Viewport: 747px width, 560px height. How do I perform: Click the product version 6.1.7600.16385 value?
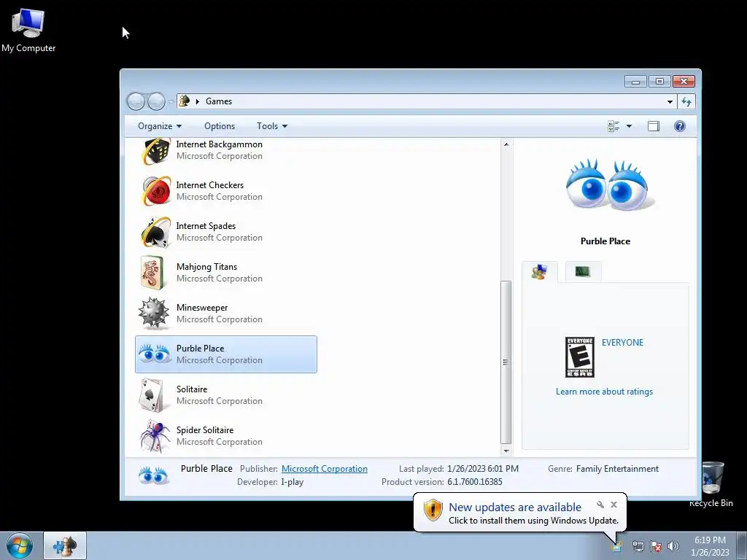pos(474,482)
